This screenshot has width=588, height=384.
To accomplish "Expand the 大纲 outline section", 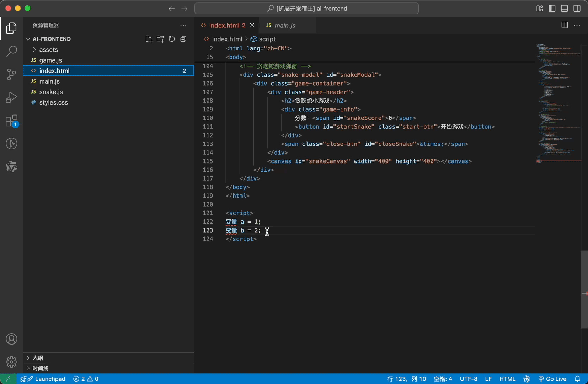I will (x=38, y=358).
